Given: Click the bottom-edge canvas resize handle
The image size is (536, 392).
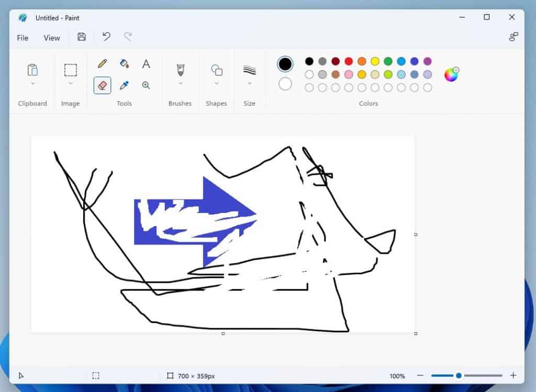Looking at the screenshot, I should pyautogui.click(x=223, y=333).
